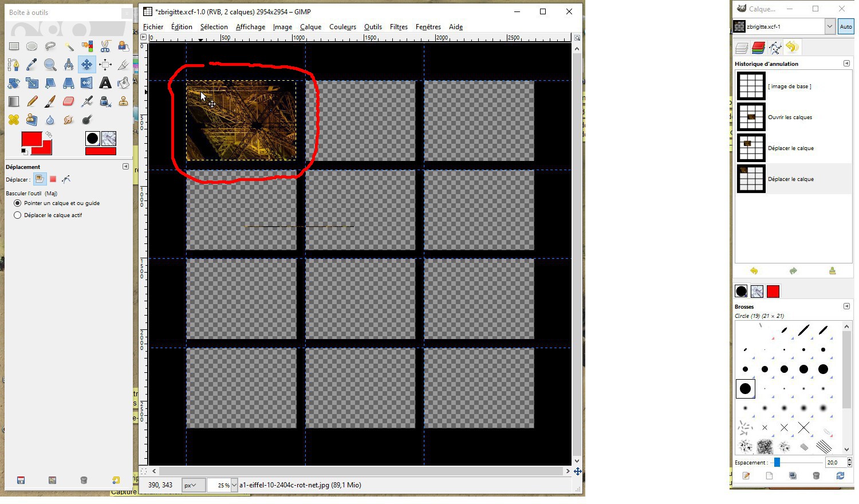Switch to the Paths tab in the dock
859x504 pixels.
click(x=775, y=48)
